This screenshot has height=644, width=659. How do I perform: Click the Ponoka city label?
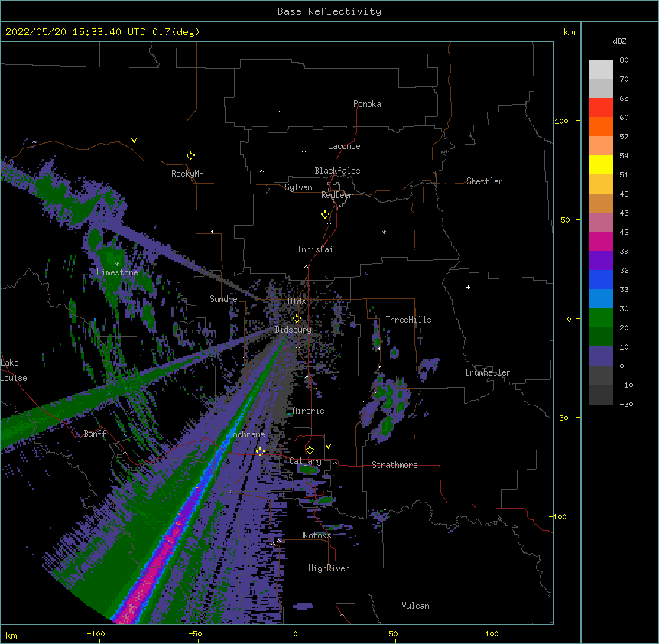point(367,104)
